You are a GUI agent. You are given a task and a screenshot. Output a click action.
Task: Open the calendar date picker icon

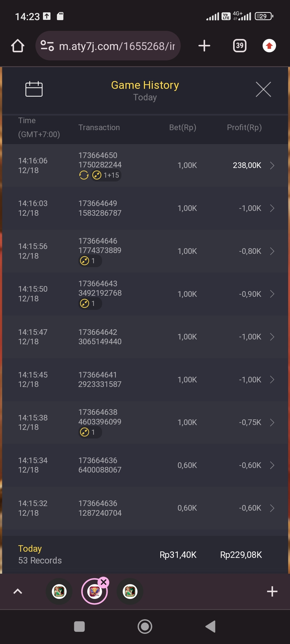coord(34,89)
